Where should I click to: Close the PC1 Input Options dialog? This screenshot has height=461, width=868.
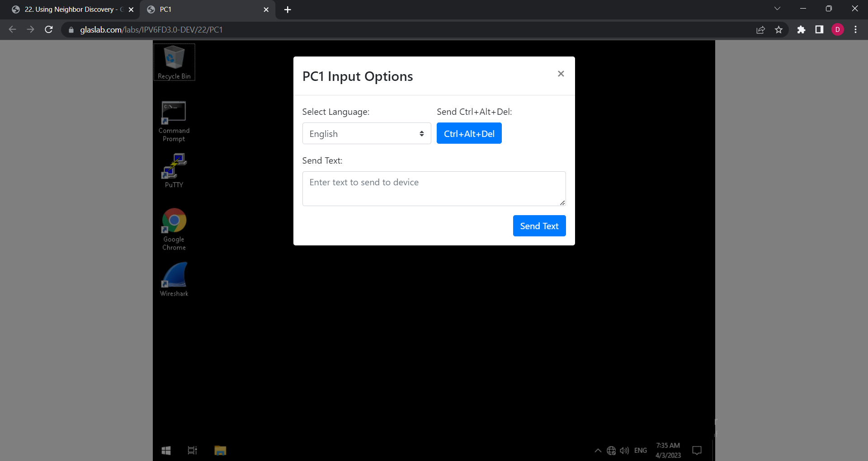click(x=561, y=74)
